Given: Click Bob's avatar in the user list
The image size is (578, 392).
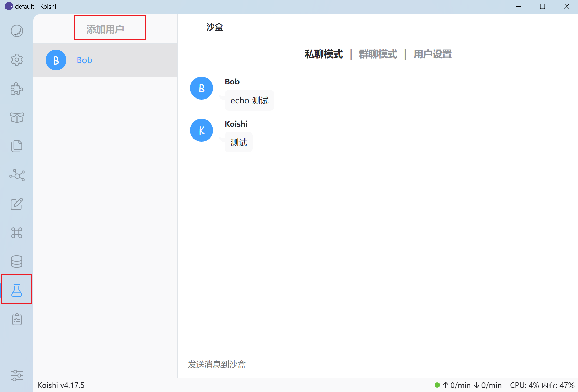Looking at the screenshot, I should (56, 60).
